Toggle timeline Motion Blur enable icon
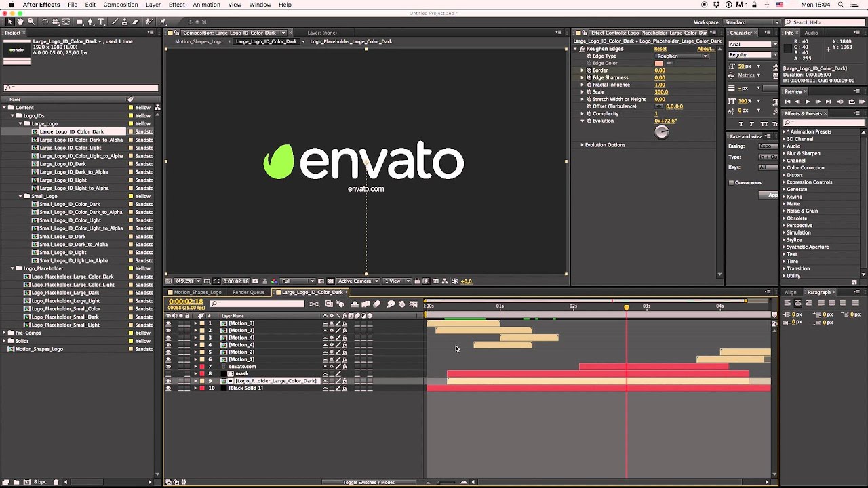This screenshot has width=868, height=488. point(377,304)
